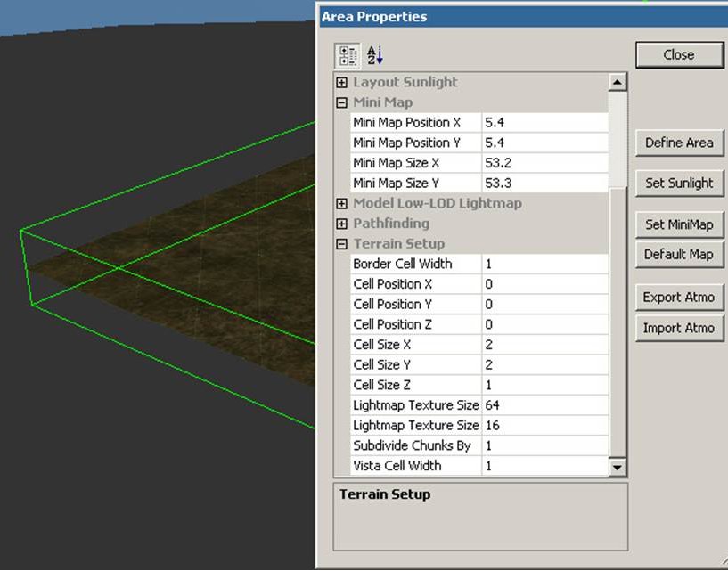Click the Cell Size X value field
The height and width of the screenshot is (571, 728).
[x=544, y=345]
